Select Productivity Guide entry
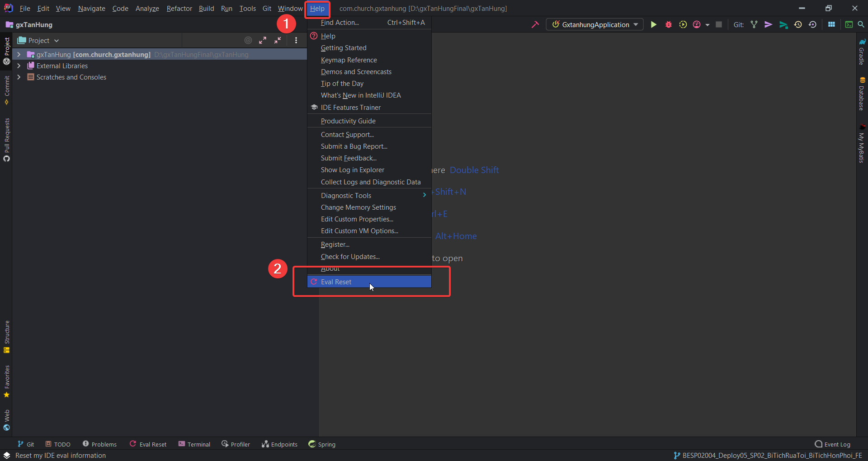This screenshot has height=461, width=868. (369, 121)
